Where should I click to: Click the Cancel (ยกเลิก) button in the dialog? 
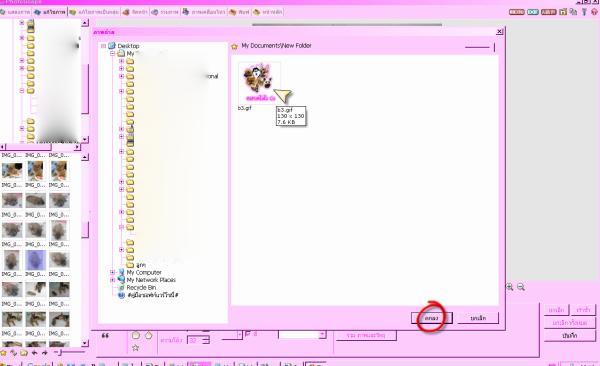tap(478, 318)
